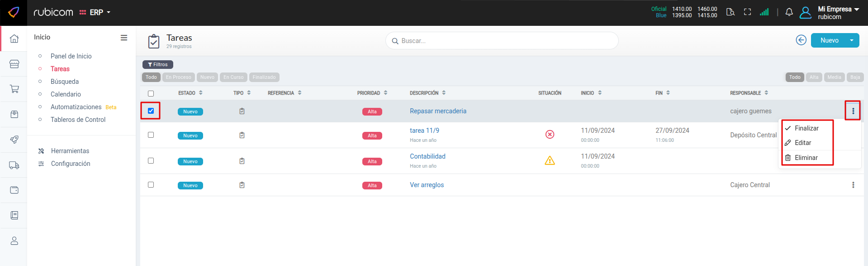Click the delivery truck sidebar icon

(14, 165)
